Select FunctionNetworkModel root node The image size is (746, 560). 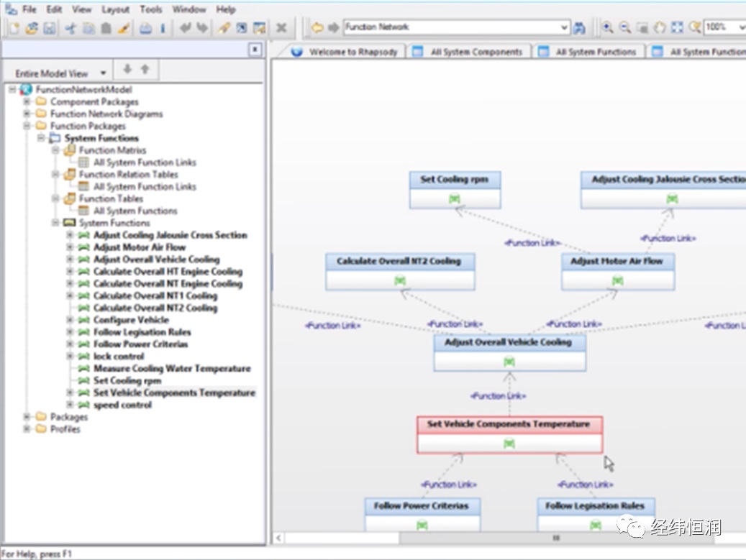83,89
